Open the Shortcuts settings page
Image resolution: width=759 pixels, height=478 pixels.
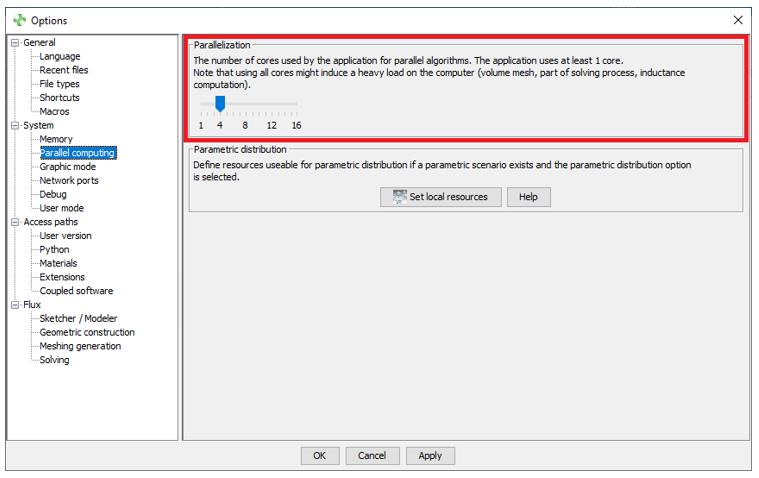60,98
